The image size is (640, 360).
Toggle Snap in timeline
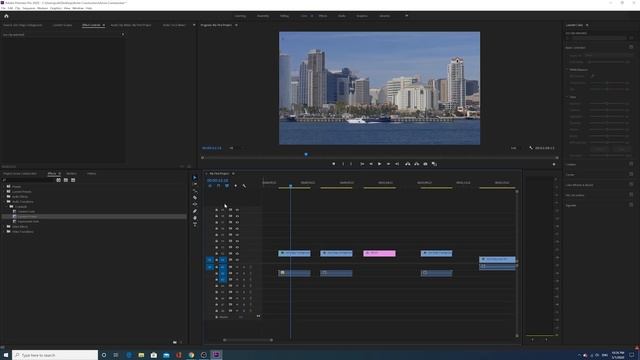(218, 186)
